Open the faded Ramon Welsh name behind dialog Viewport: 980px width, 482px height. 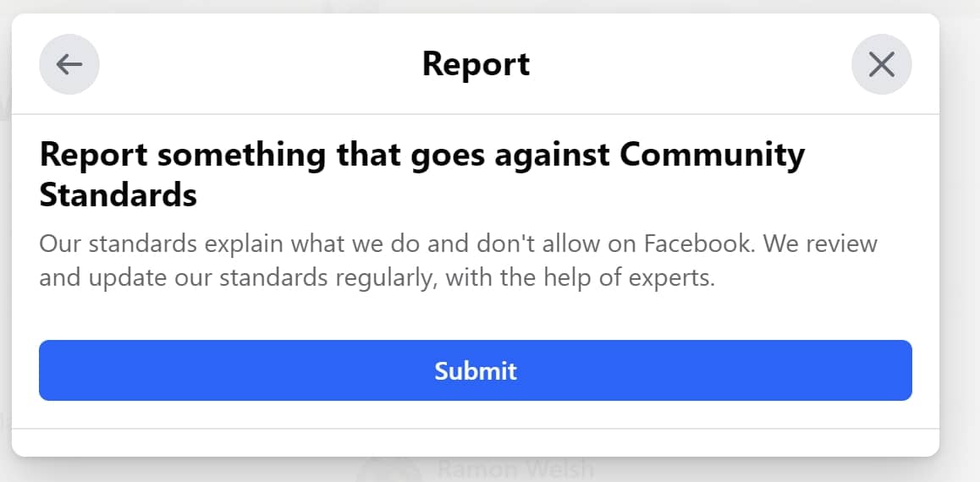(x=515, y=468)
